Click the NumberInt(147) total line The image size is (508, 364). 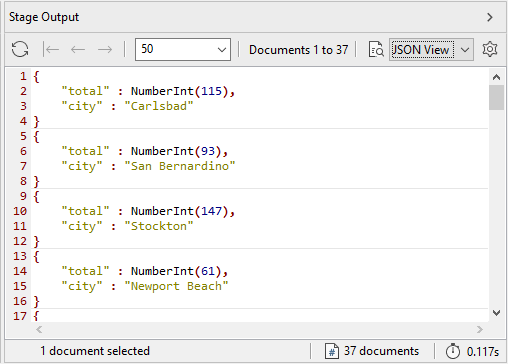tap(148, 211)
